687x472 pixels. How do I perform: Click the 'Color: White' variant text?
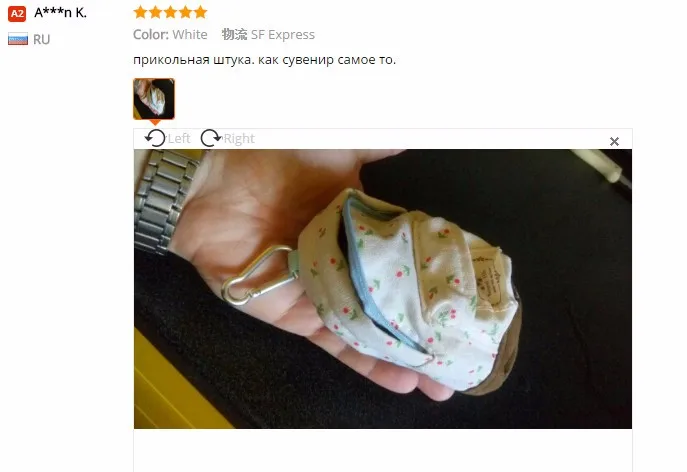tap(170, 35)
